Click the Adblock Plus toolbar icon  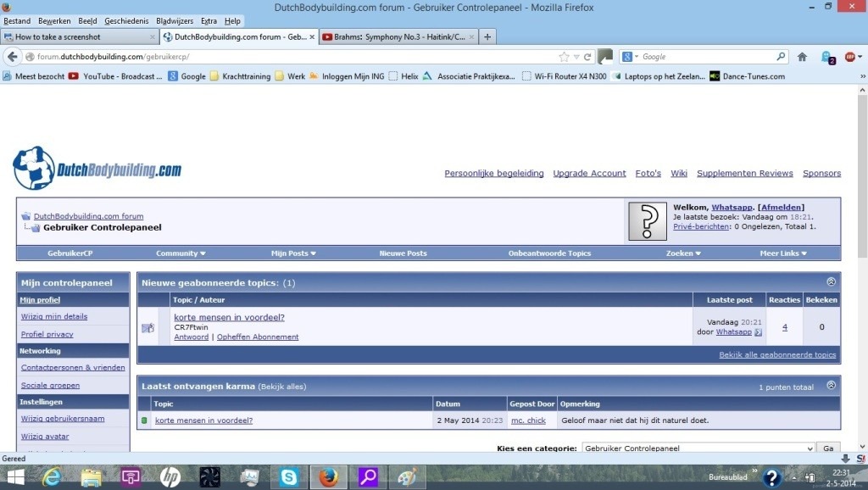pos(850,57)
